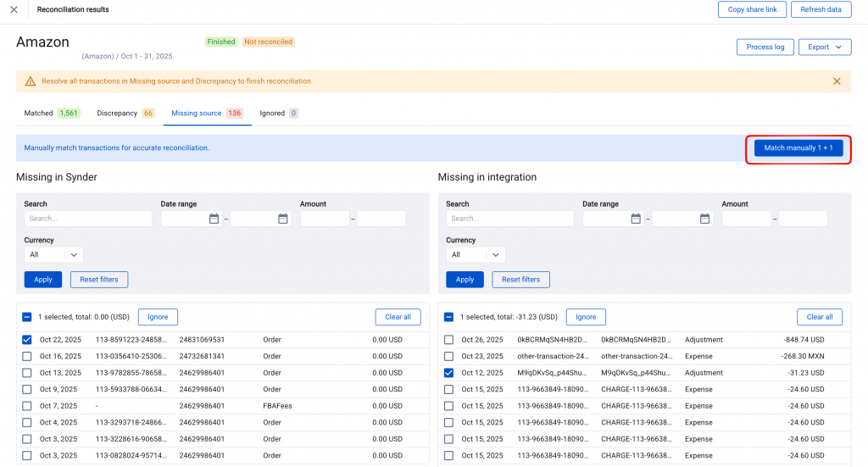
Task: Check the Oct 26, 2025 adjustment row
Action: [448, 340]
